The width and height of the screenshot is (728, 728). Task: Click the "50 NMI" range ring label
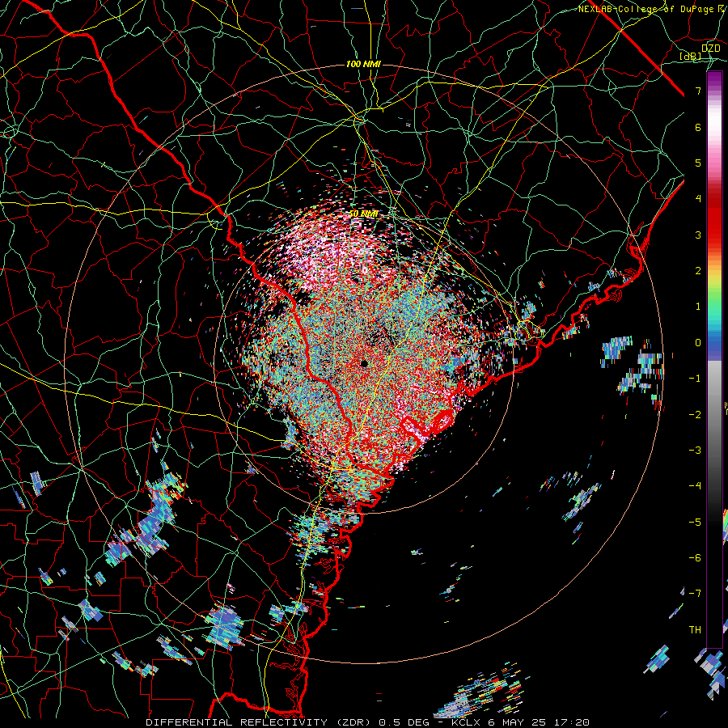pyautogui.click(x=363, y=214)
